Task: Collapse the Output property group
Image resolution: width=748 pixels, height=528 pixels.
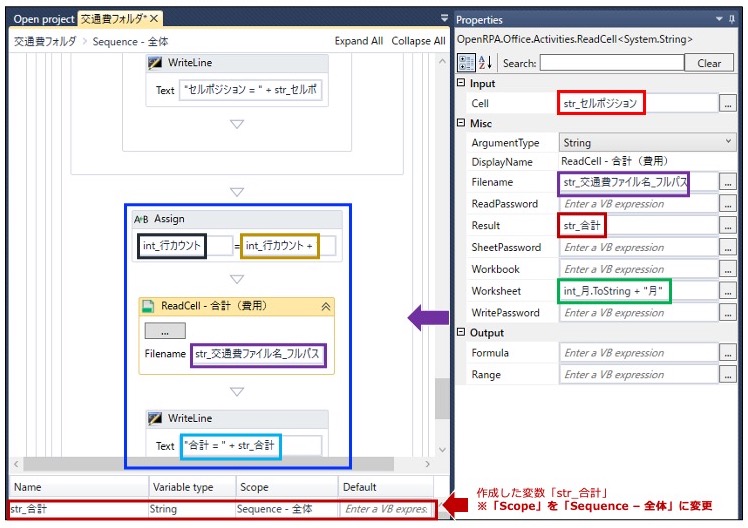Action: click(x=461, y=332)
